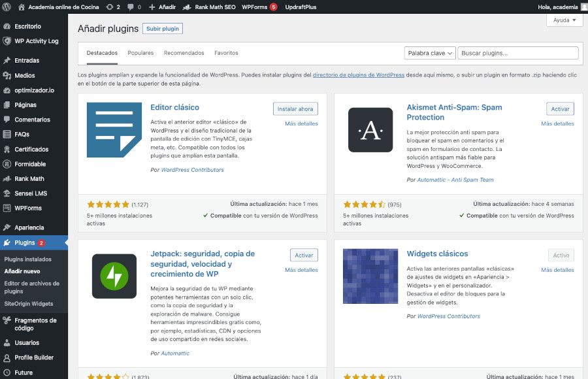Click 'Hola, academia' user greeting

click(x=558, y=7)
